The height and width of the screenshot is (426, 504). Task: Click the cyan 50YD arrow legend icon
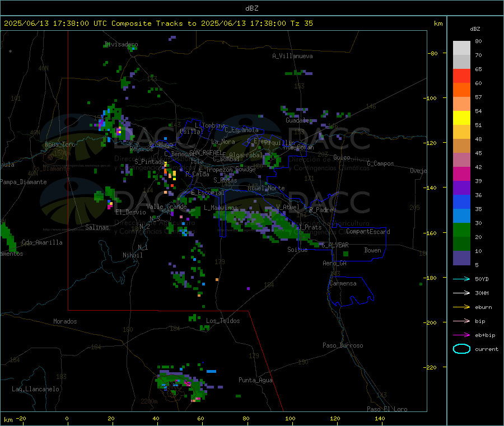pyautogui.click(x=461, y=279)
